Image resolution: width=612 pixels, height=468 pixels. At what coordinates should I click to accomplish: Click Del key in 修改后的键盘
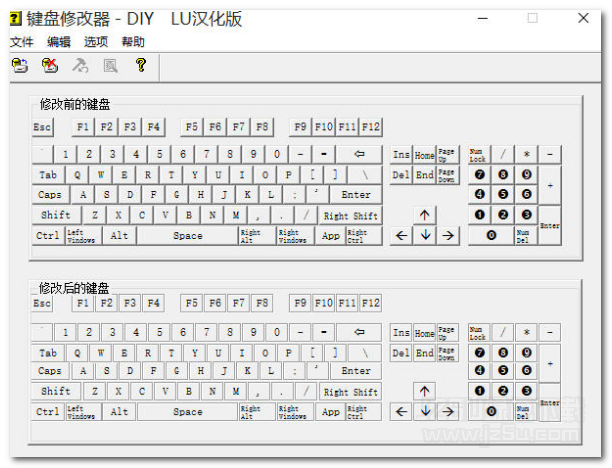[x=401, y=353]
